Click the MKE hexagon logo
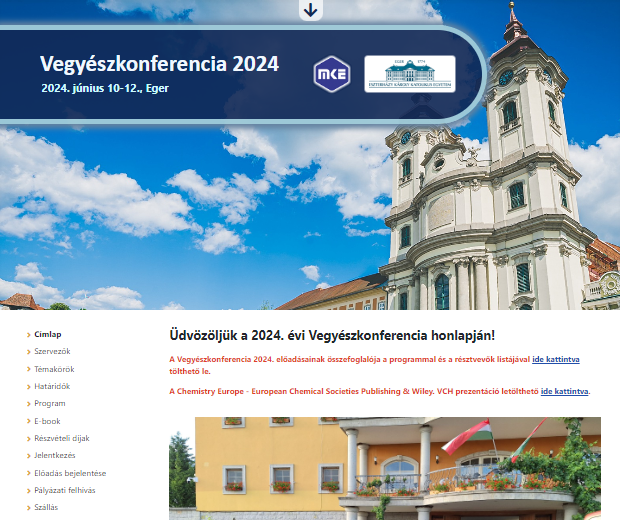620x520 pixels. 332,74
